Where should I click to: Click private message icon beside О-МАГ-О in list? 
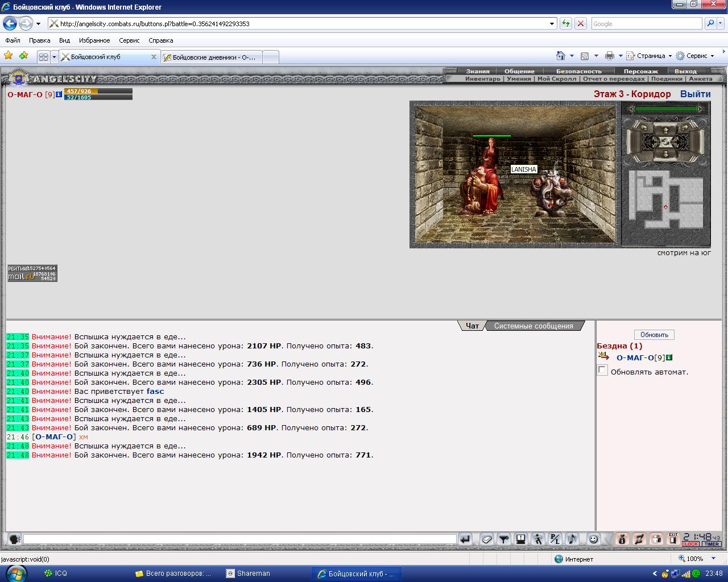[x=603, y=356]
